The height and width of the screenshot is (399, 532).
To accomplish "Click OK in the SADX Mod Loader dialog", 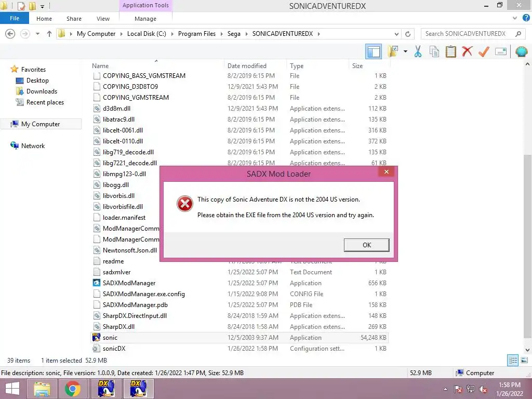I will pyautogui.click(x=366, y=245).
